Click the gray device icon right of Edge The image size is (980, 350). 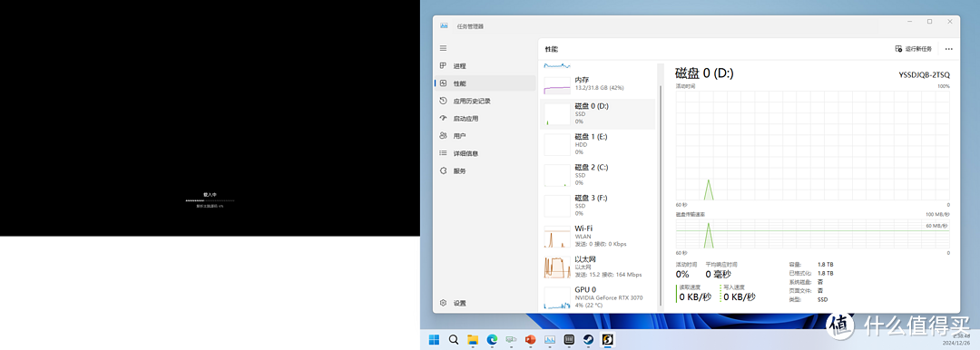[x=511, y=339]
